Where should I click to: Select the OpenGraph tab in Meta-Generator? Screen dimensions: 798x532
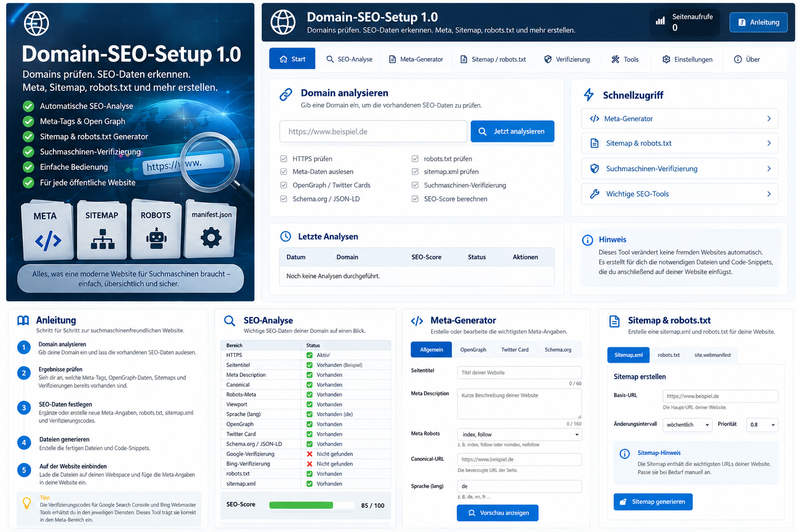point(473,350)
